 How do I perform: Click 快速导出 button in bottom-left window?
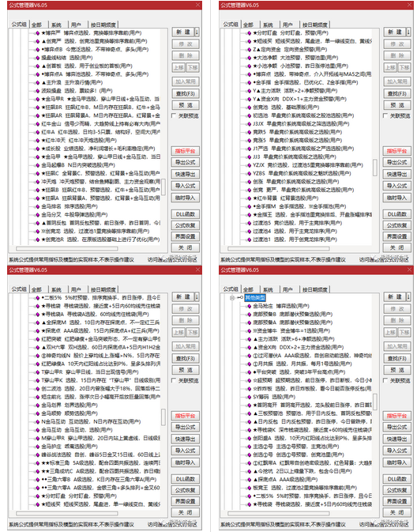185,439
